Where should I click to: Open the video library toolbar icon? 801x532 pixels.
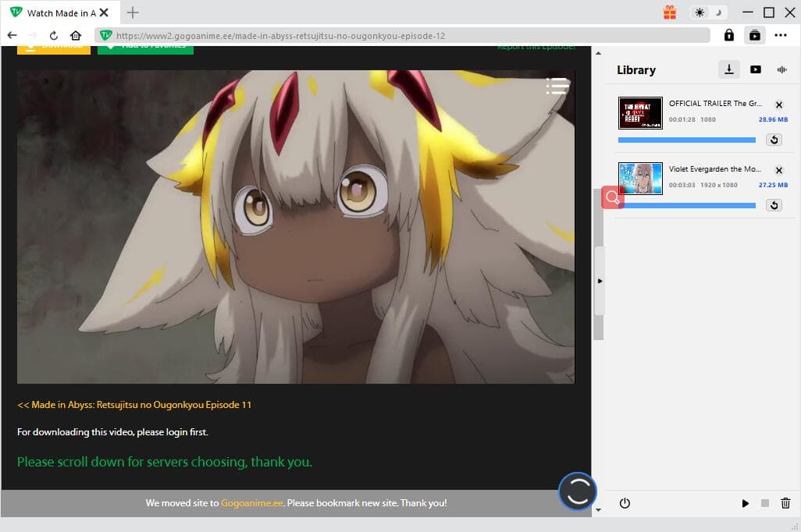pyautogui.click(x=754, y=35)
